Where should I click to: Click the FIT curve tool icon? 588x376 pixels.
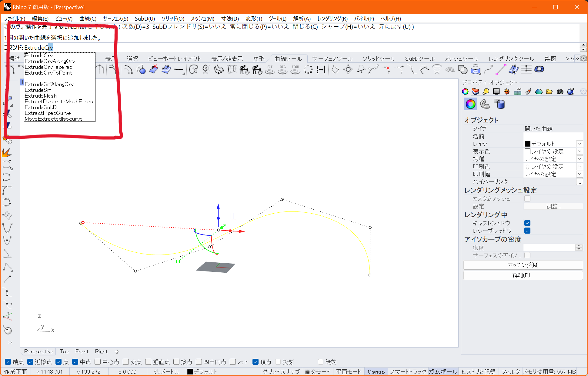(x=270, y=70)
